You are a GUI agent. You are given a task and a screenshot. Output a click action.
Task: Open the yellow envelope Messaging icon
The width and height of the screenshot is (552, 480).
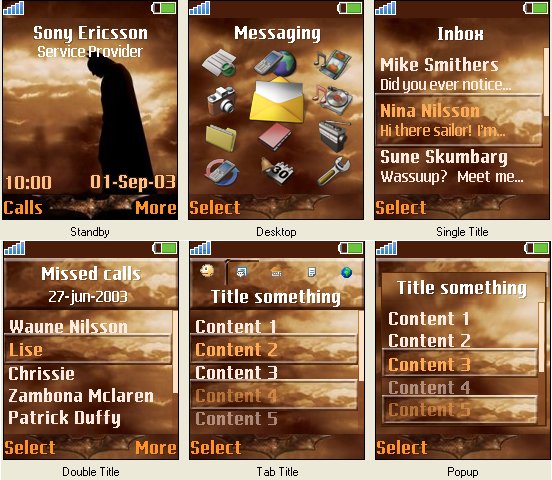point(277,100)
